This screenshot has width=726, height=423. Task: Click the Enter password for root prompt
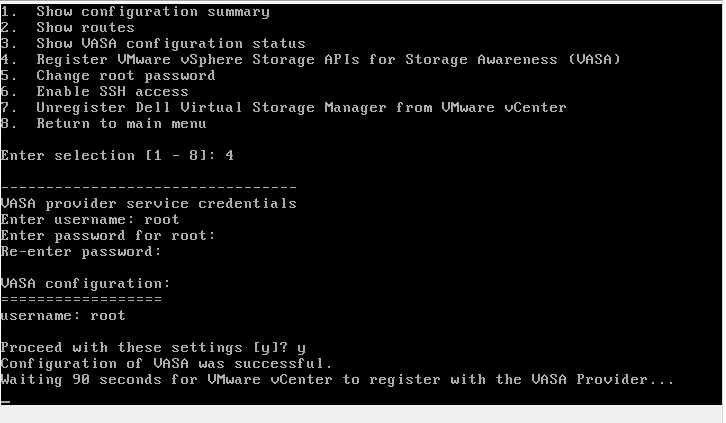click(x=108, y=236)
